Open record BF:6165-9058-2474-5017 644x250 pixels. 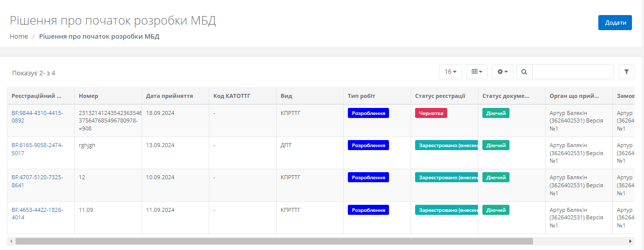[37, 149]
